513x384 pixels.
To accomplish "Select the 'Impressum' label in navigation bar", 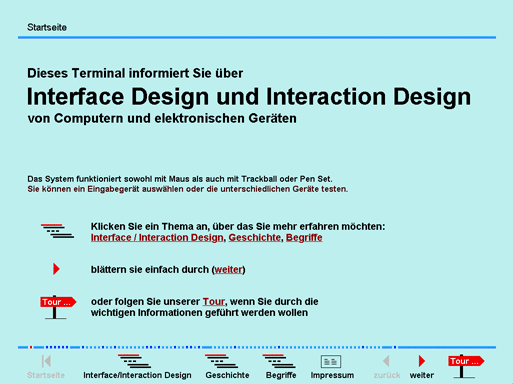I will [332, 375].
